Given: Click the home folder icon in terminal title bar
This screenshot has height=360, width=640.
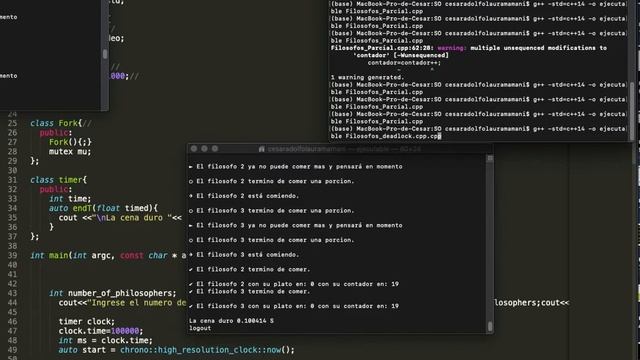Looking at the screenshot, I should coord(262,149).
